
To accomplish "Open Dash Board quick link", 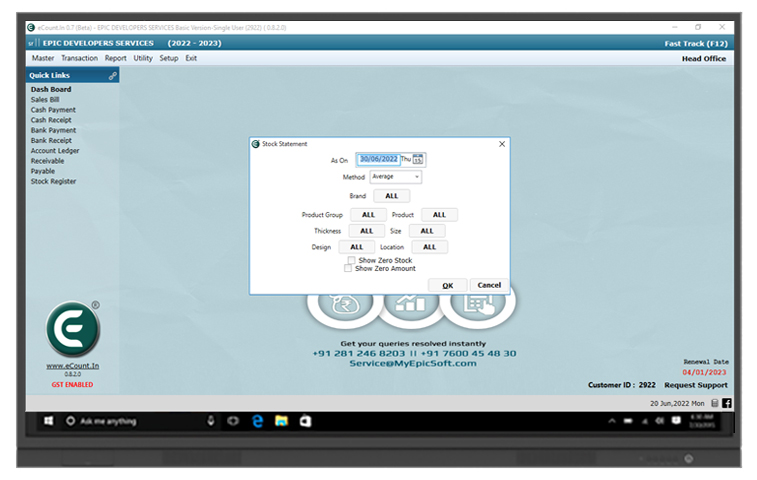I will point(51,89).
